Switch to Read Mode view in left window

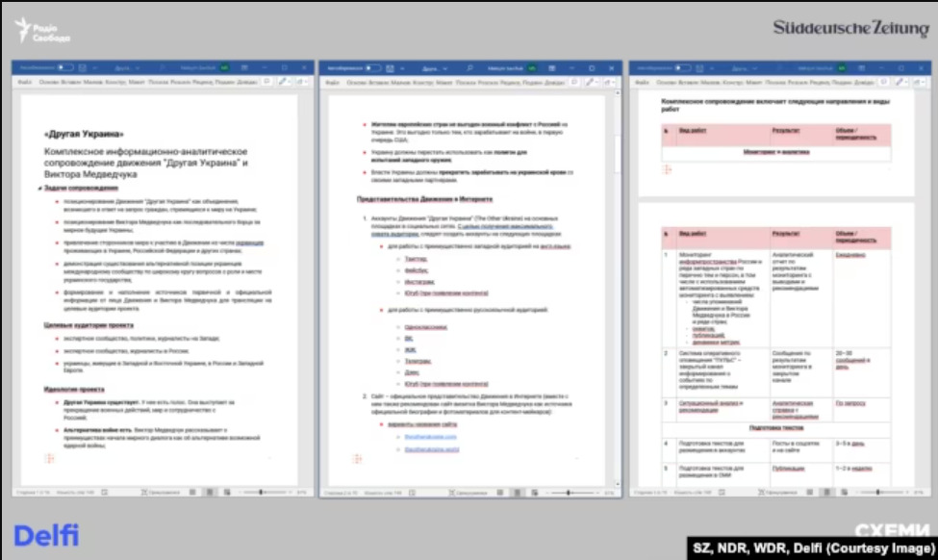click(x=192, y=493)
